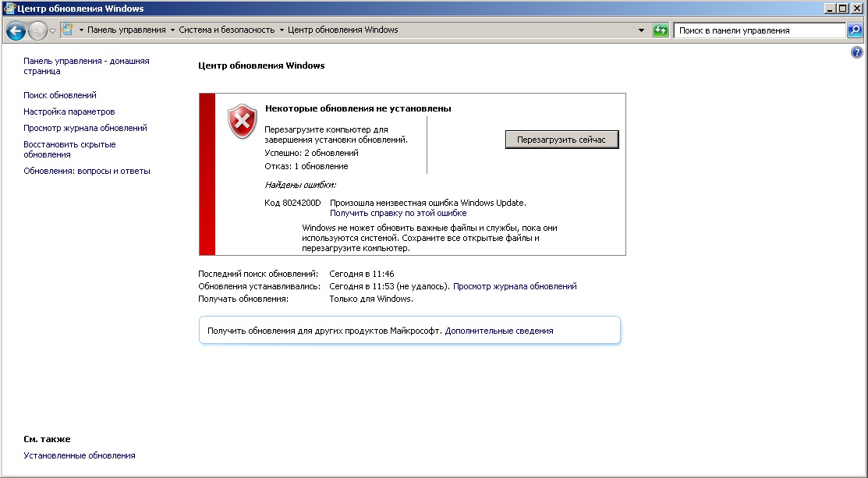This screenshot has width=868, height=478.
Task: Click the Forward navigation arrow button
Action: click(x=37, y=30)
